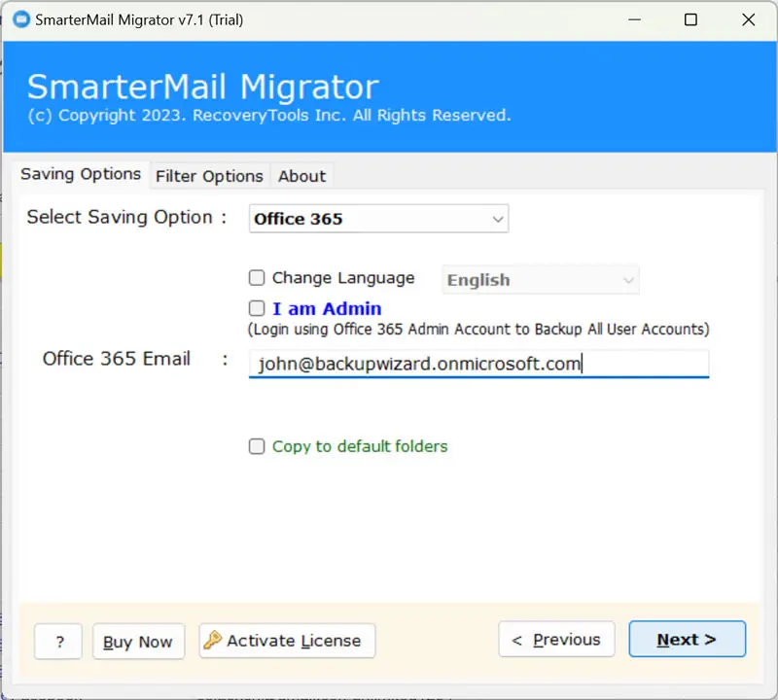Minimize the SmarterMail Migrator window
This screenshot has width=778, height=700.
click(x=634, y=19)
